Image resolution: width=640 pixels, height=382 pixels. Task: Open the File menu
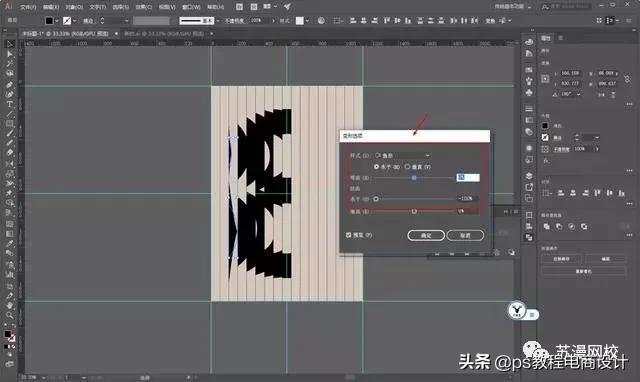pyautogui.click(x=28, y=7)
